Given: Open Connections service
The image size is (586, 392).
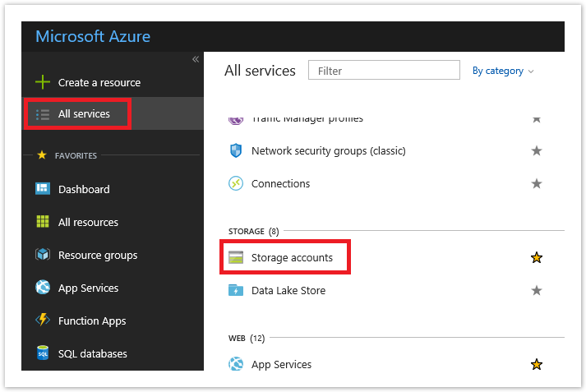Looking at the screenshot, I should (x=280, y=183).
